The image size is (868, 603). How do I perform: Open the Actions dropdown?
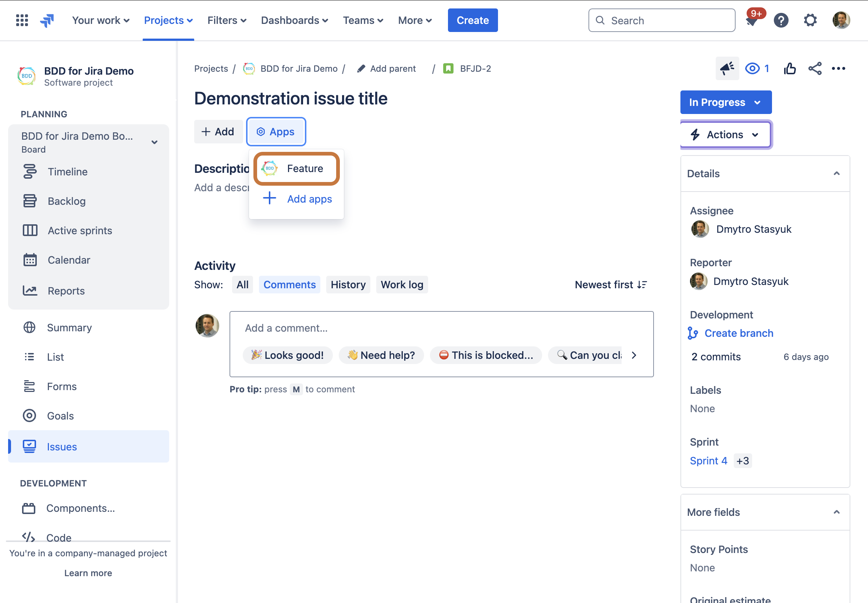(x=725, y=135)
